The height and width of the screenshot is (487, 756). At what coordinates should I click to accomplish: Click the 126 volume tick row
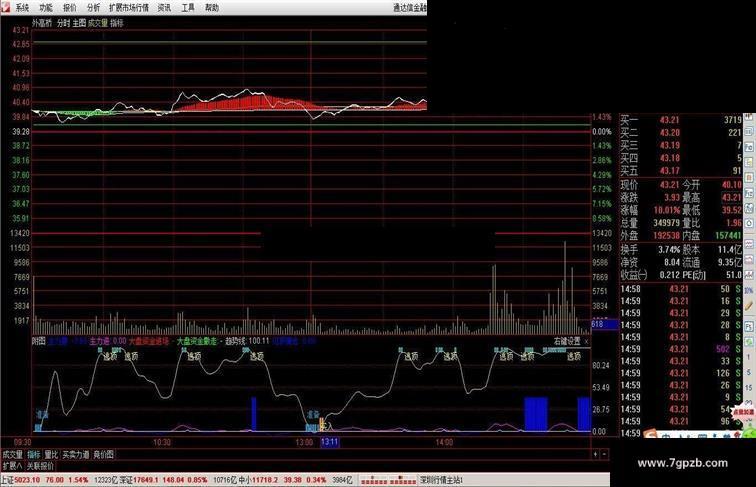681,373
